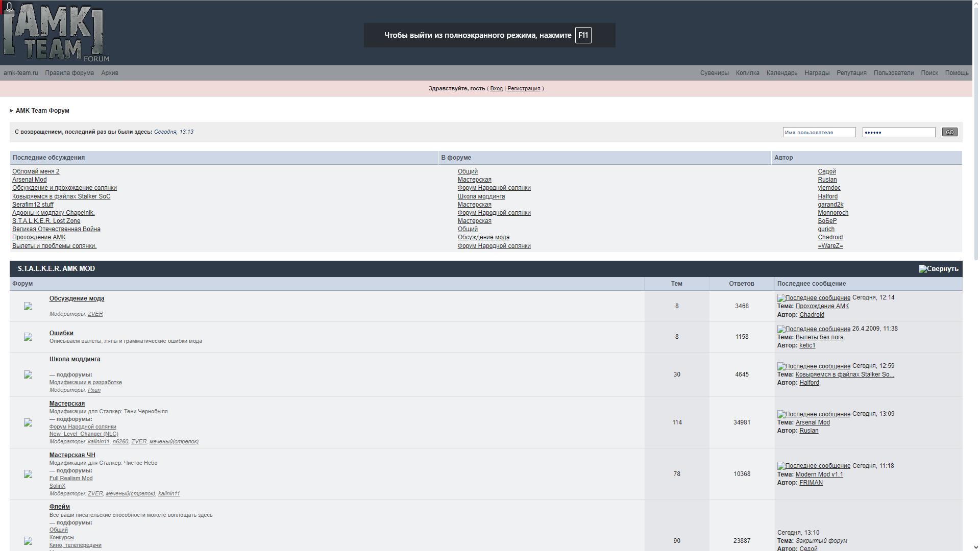The height and width of the screenshot is (551, 980).
Task: Open moderator n6260 profile
Action: tap(120, 441)
